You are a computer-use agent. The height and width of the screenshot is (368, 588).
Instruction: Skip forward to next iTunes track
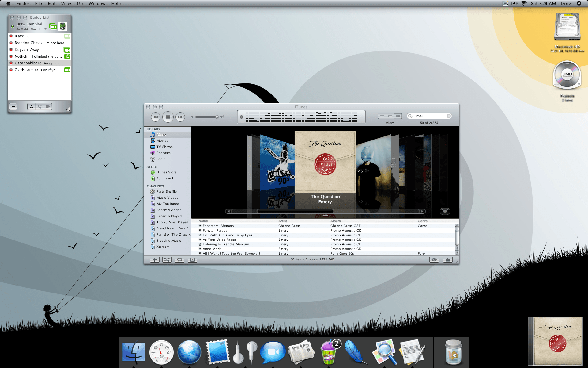180,117
